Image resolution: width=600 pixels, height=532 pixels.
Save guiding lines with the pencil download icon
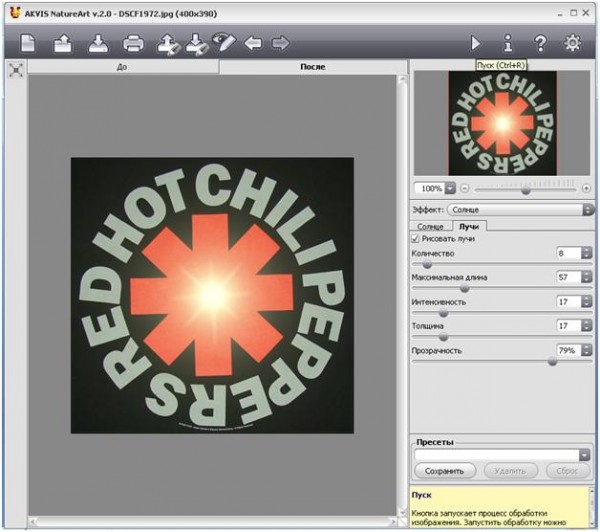(x=197, y=43)
